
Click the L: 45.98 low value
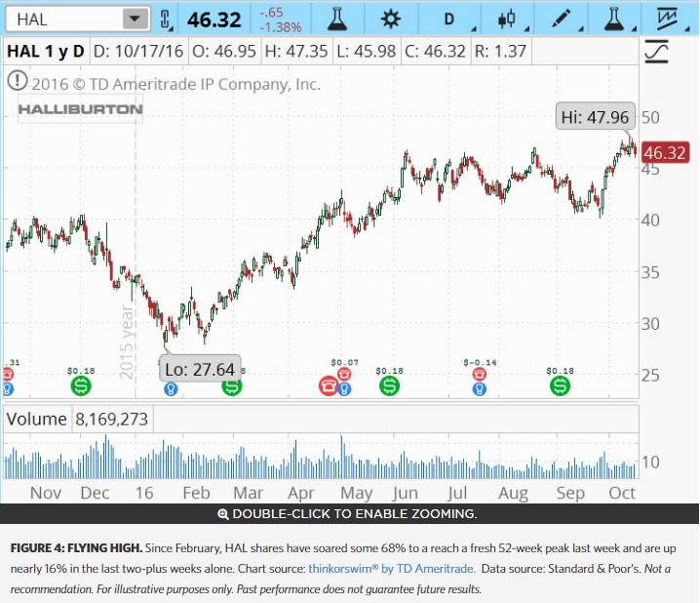pos(366,51)
